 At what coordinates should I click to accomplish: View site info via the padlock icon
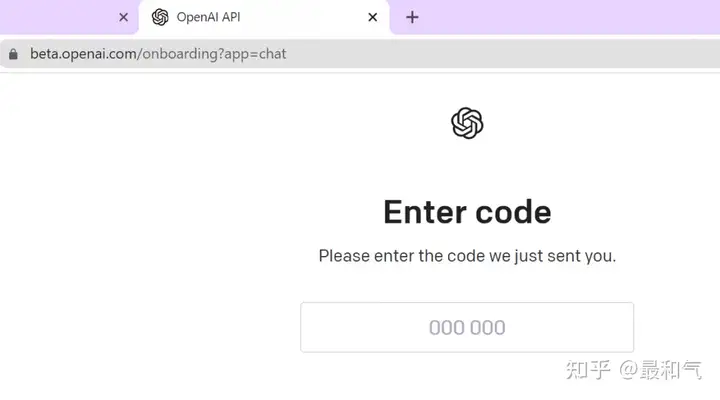13,54
